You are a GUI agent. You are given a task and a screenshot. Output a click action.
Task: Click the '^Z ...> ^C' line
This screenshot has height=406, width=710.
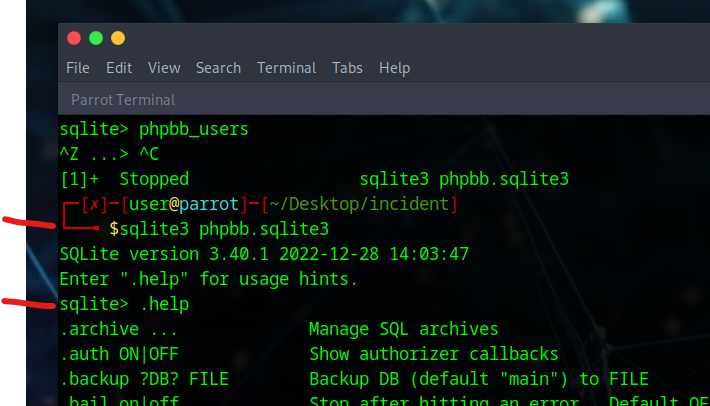point(109,154)
